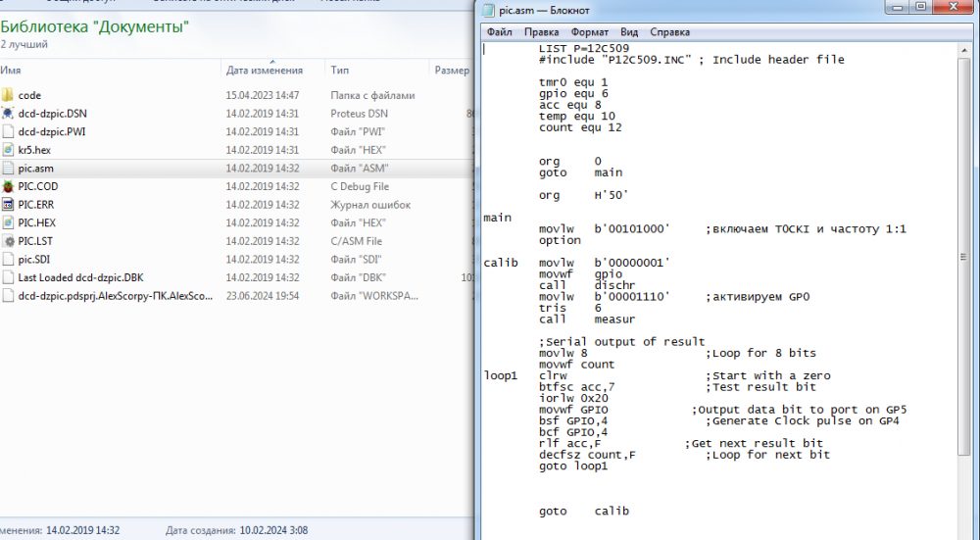
Task: Click the "2 лучший" library locations link
Action: 22,45
